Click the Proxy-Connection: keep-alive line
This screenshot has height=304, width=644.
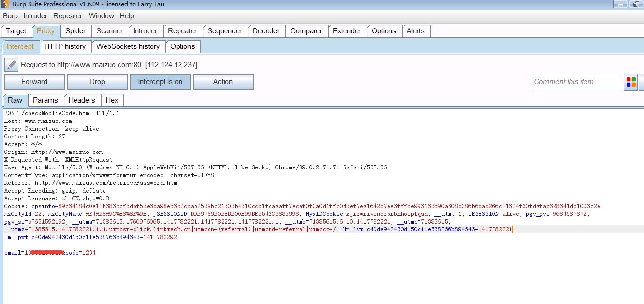tap(51, 129)
